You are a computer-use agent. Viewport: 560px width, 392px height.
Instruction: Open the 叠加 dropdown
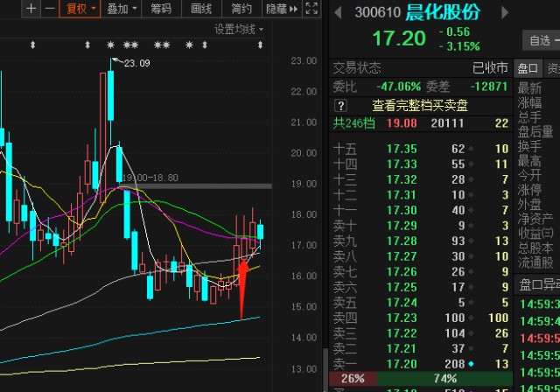pyautogui.click(x=122, y=8)
